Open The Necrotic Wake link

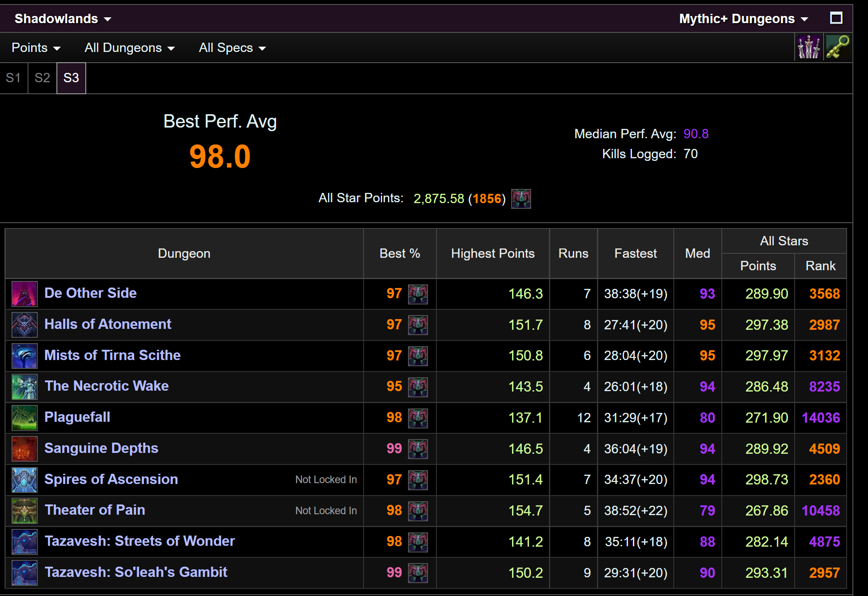pyautogui.click(x=107, y=386)
